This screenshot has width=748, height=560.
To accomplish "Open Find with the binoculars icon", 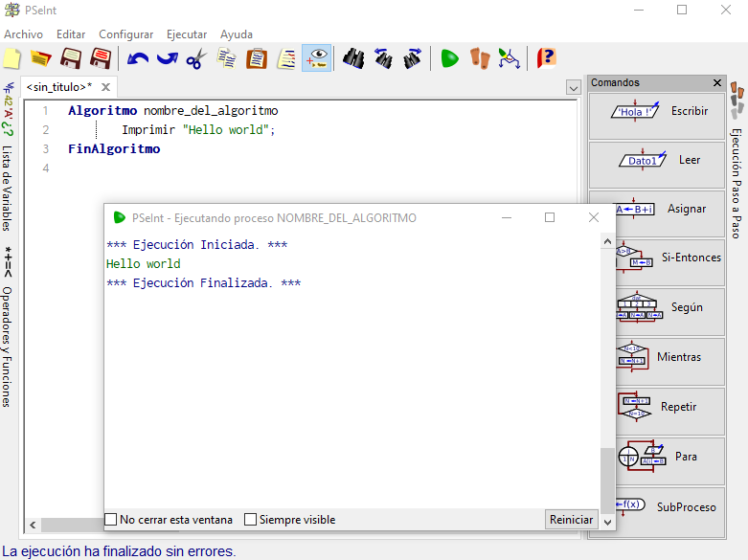I will pyautogui.click(x=353, y=58).
